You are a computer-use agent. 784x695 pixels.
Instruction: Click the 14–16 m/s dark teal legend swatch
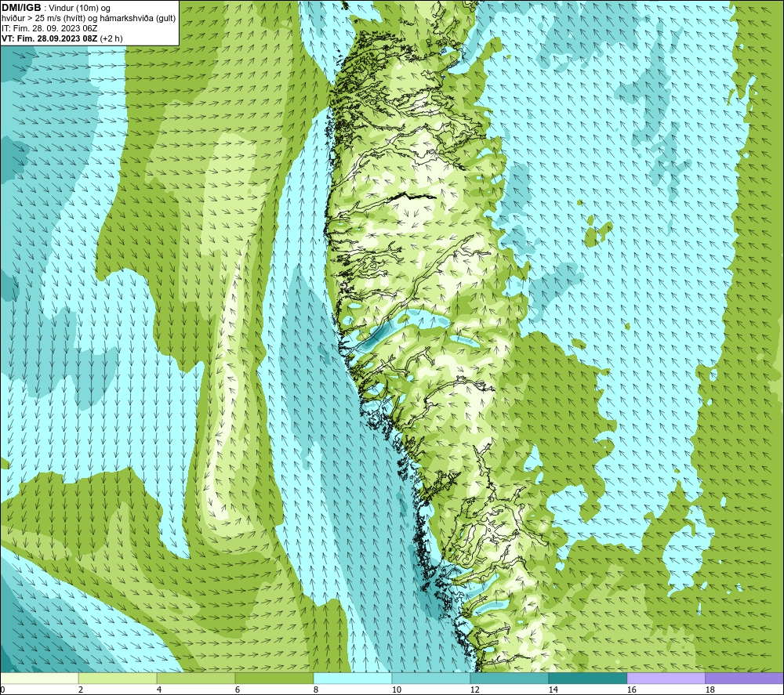[x=587, y=678]
